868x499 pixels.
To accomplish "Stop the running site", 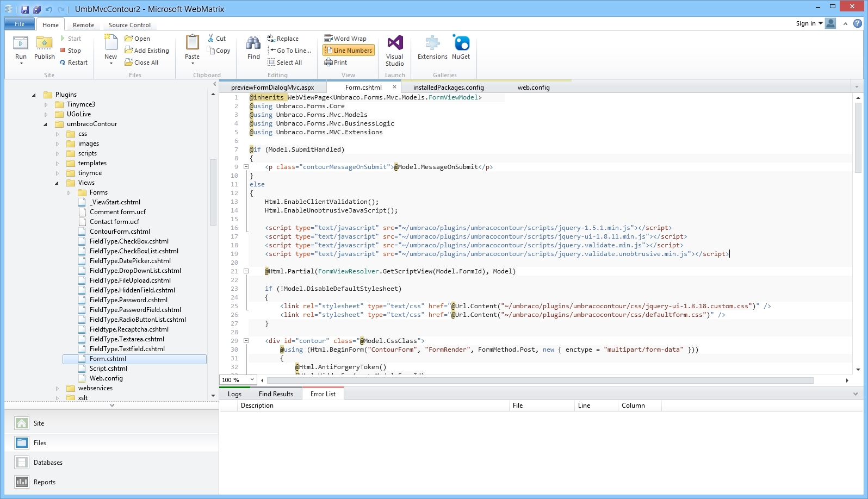I will click(70, 51).
